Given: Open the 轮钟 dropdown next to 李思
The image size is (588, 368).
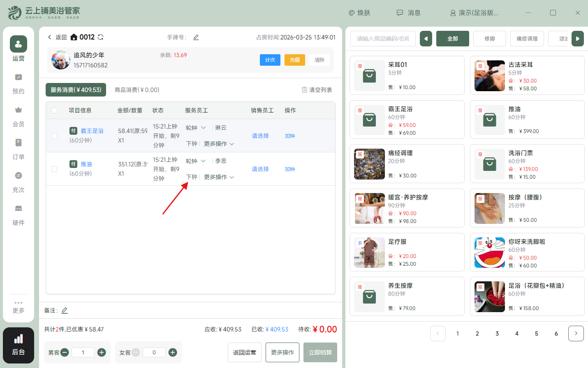Looking at the screenshot, I should click(195, 161).
